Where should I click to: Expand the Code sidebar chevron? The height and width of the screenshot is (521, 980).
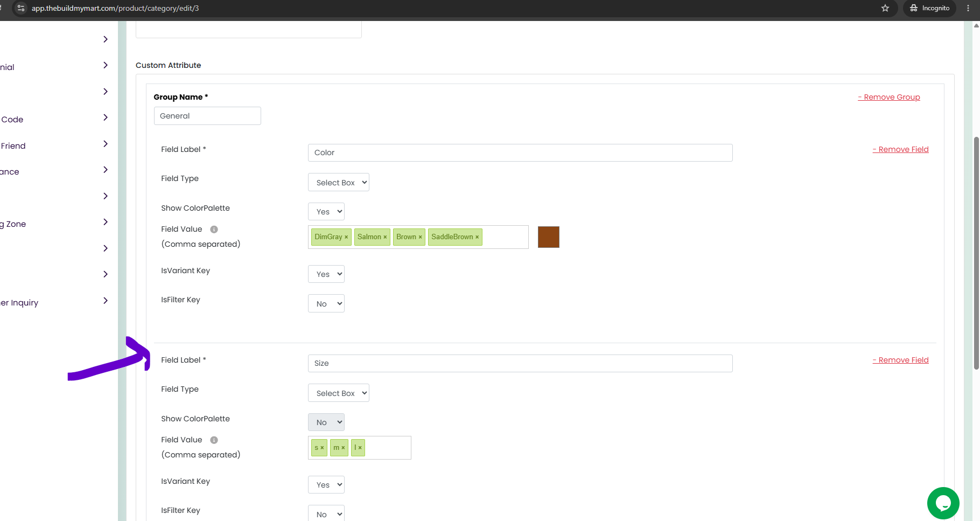(x=106, y=117)
